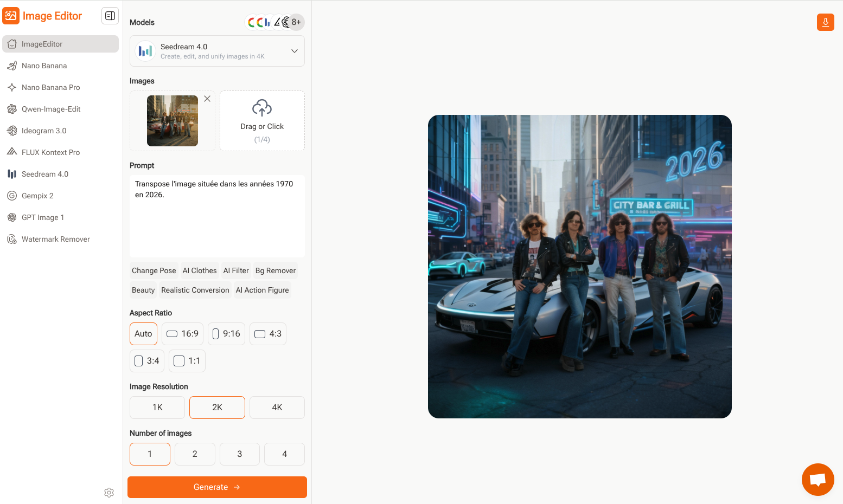Open Nano Banana Pro in the sidebar
The image size is (843, 504).
coord(50,87)
